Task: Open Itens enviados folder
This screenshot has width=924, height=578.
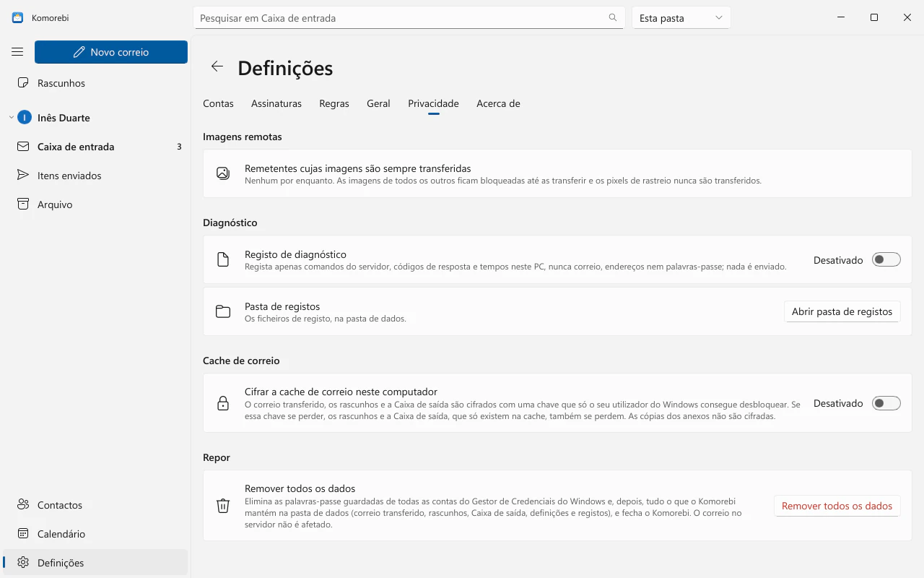Action: [95, 176]
